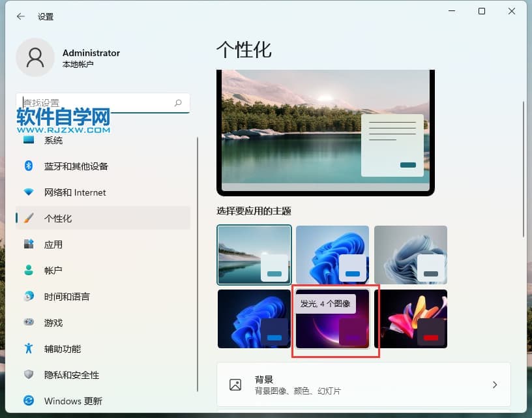Open Bluetooth and other devices icon

[x=29, y=166]
